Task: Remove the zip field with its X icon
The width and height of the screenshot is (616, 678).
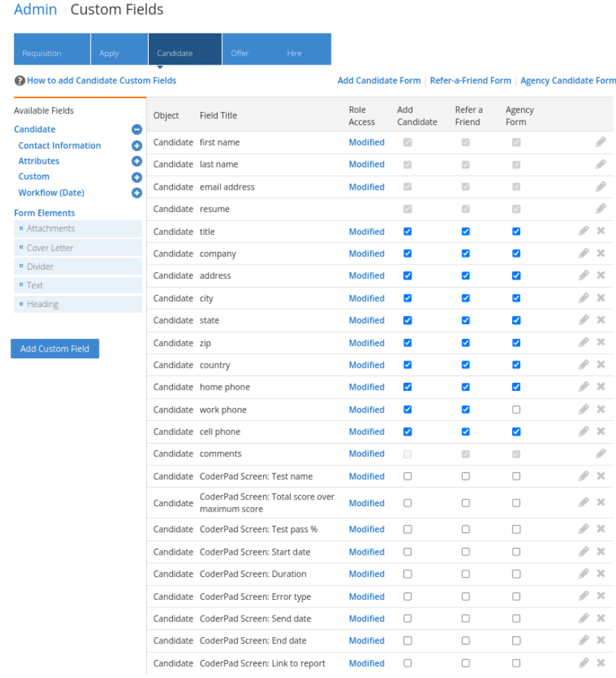Action: click(x=600, y=342)
